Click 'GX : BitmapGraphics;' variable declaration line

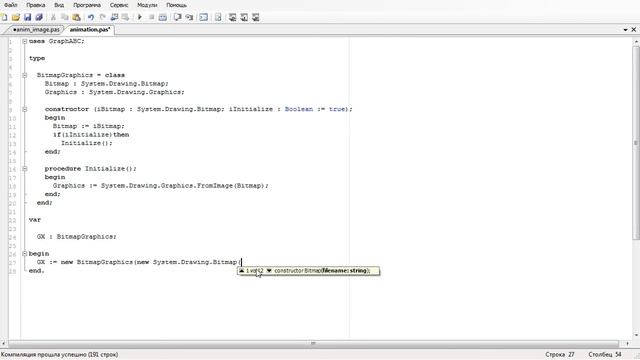77,237
